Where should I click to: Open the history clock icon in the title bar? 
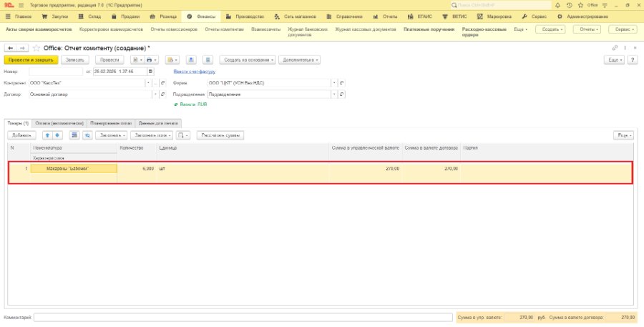[570, 5]
